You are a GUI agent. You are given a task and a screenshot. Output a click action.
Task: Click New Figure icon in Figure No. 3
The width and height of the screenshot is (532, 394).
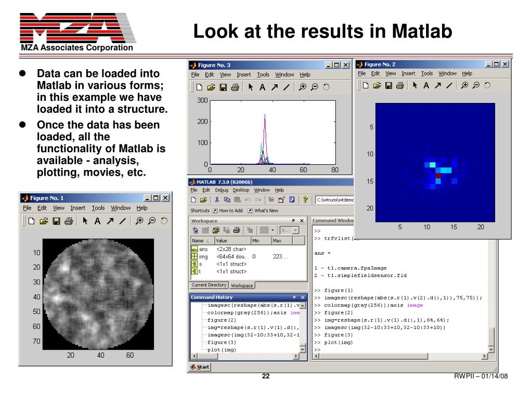coord(199,87)
